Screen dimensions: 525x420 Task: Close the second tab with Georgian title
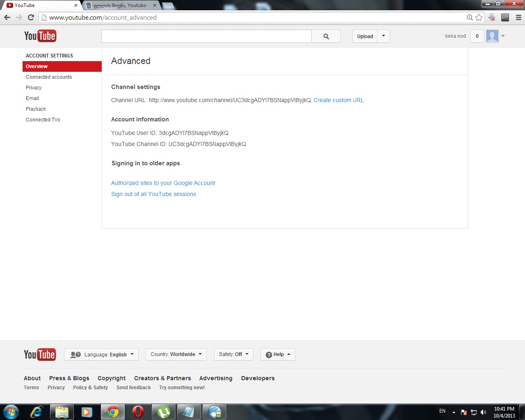(x=155, y=5)
